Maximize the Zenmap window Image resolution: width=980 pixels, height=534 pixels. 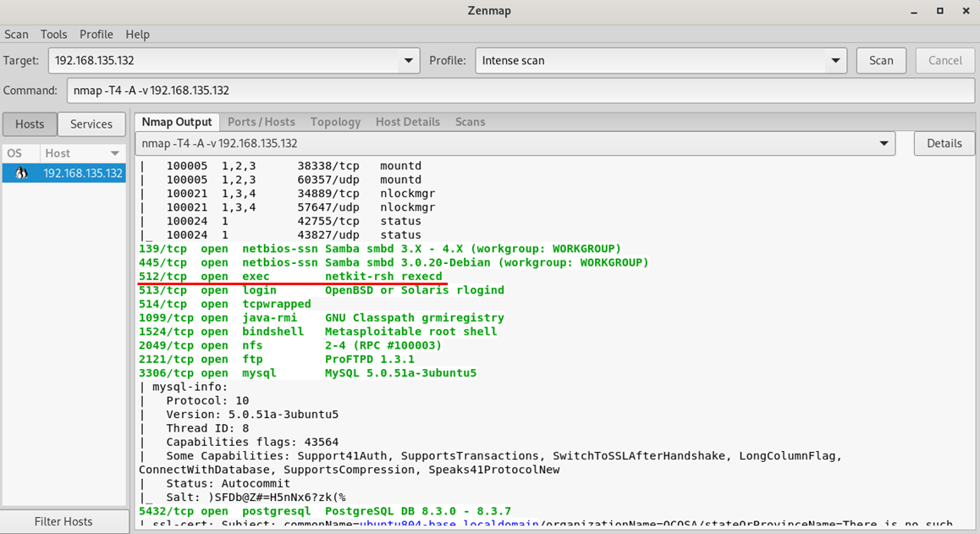940,11
